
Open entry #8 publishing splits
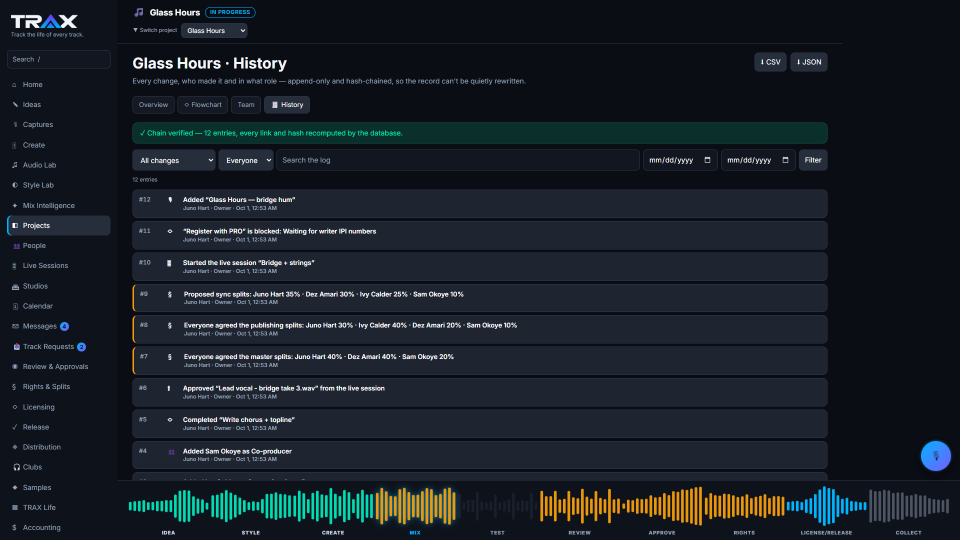click(479, 329)
